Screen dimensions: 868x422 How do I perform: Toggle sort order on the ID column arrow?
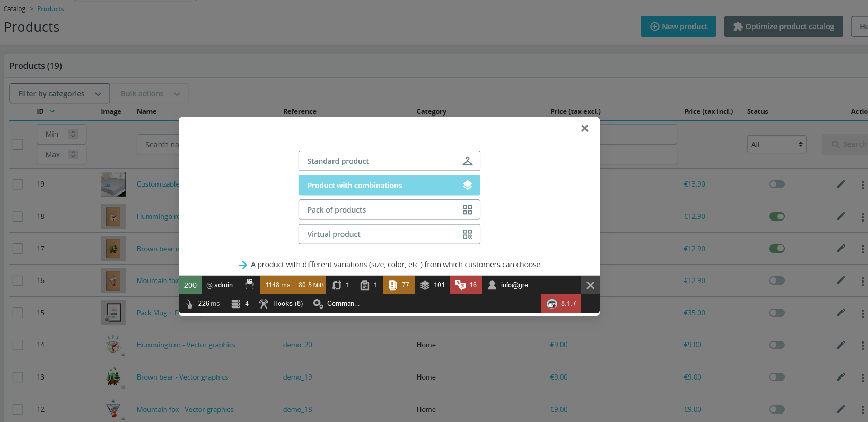pos(52,111)
